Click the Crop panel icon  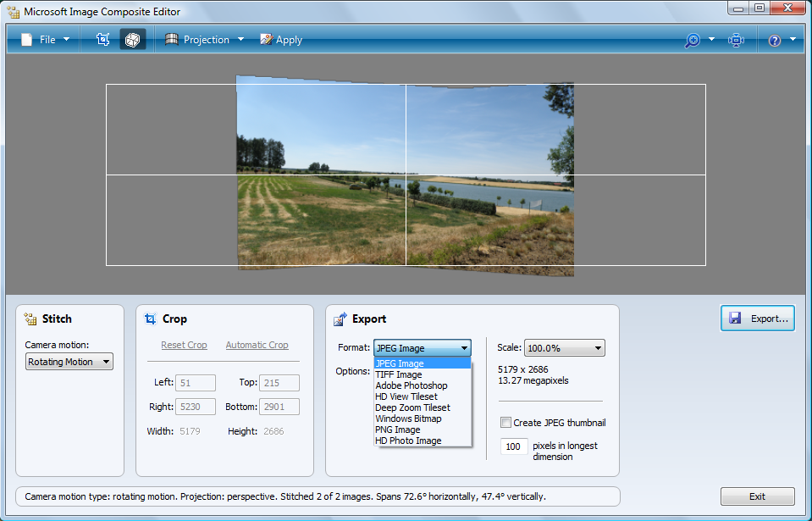(150, 319)
